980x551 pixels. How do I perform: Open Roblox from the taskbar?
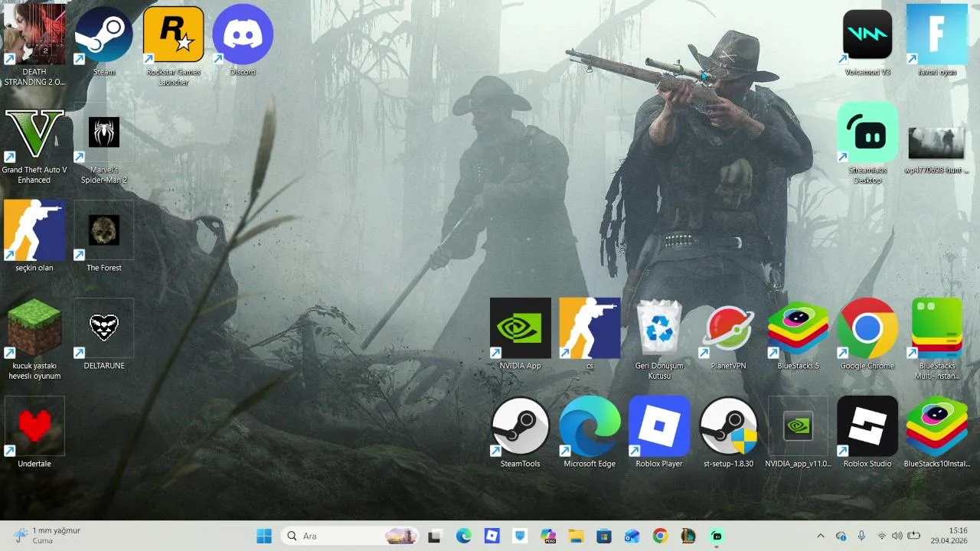[492, 536]
